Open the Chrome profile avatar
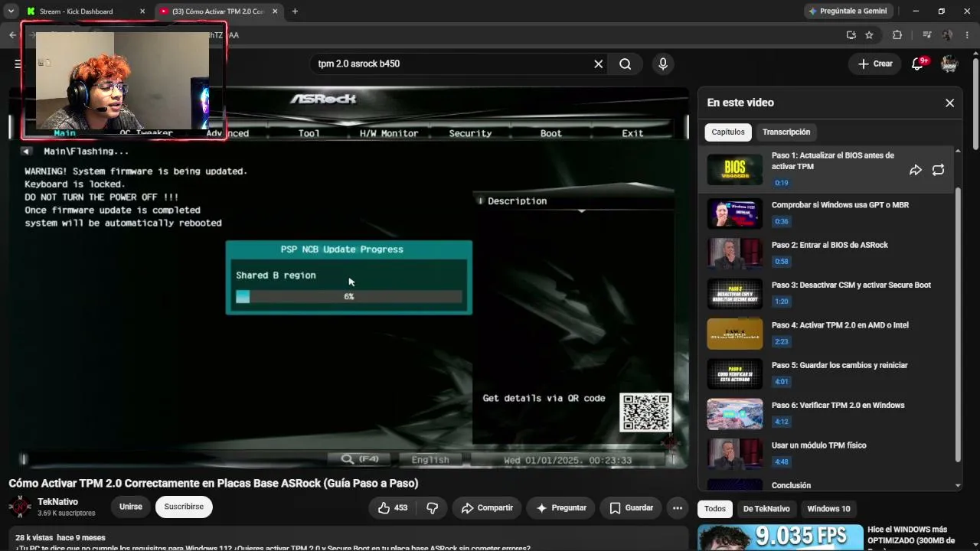 [x=948, y=35]
